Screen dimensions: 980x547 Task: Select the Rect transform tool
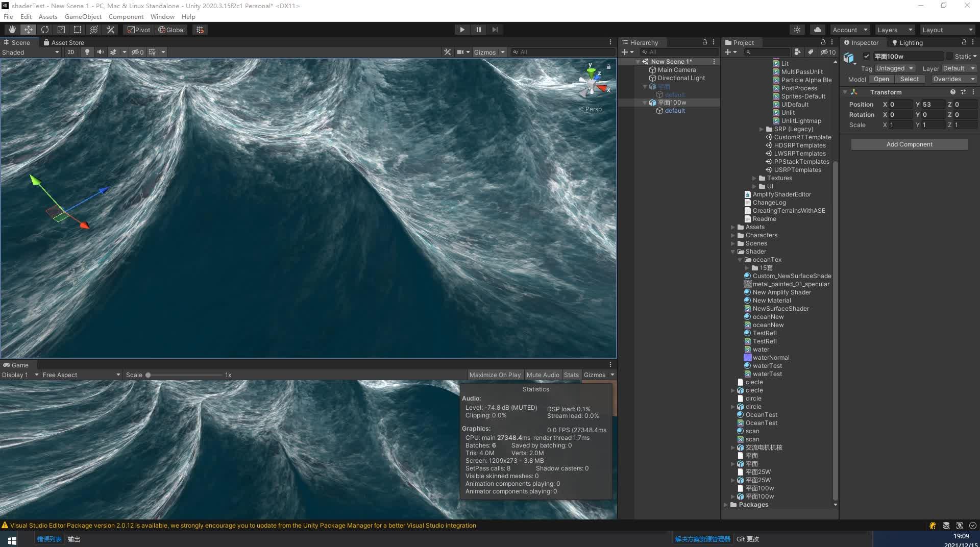(78, 30)
